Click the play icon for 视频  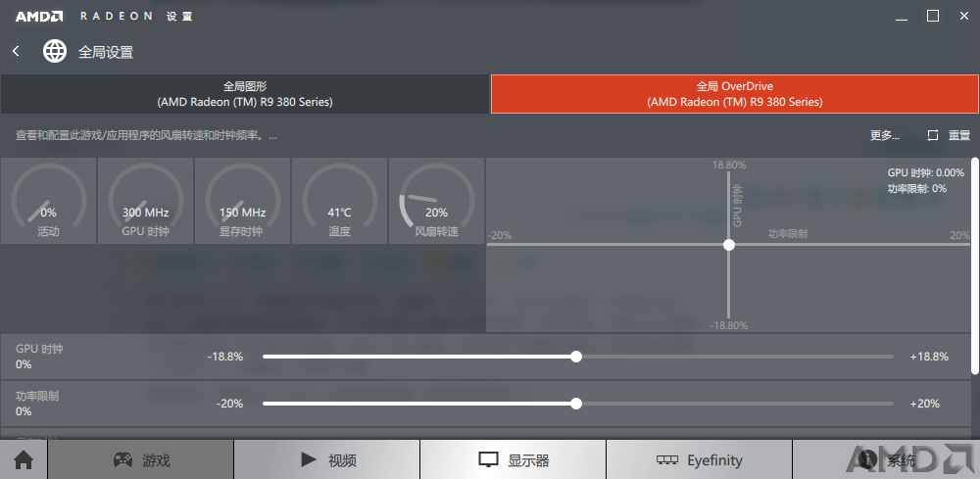coord(308,459)
